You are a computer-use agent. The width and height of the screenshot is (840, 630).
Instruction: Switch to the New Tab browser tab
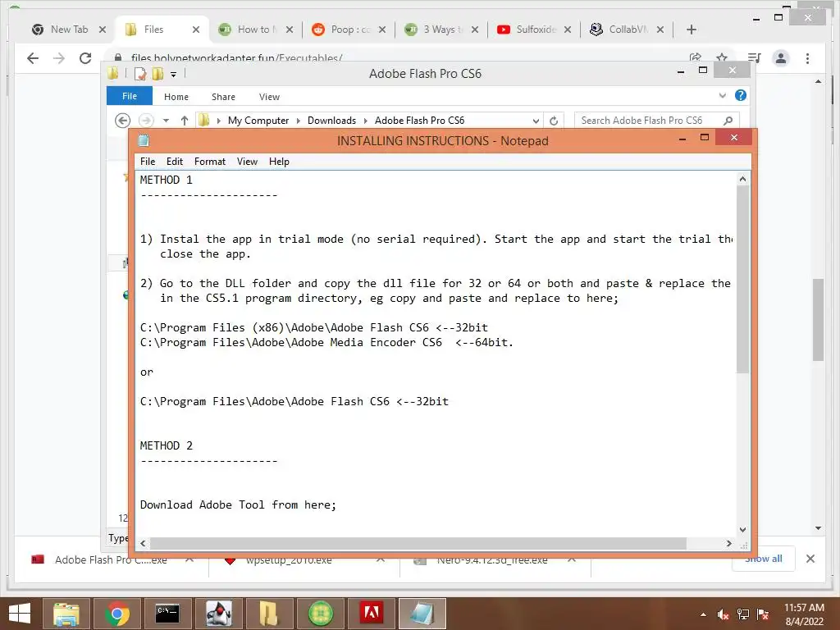pos(69,30)
